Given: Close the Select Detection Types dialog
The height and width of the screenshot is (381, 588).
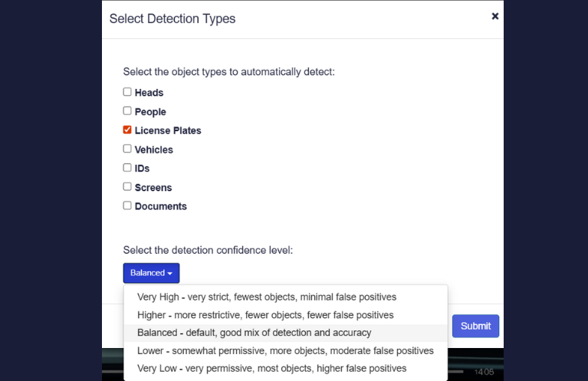Looking at the screenshot, I should tap(494, 16).
